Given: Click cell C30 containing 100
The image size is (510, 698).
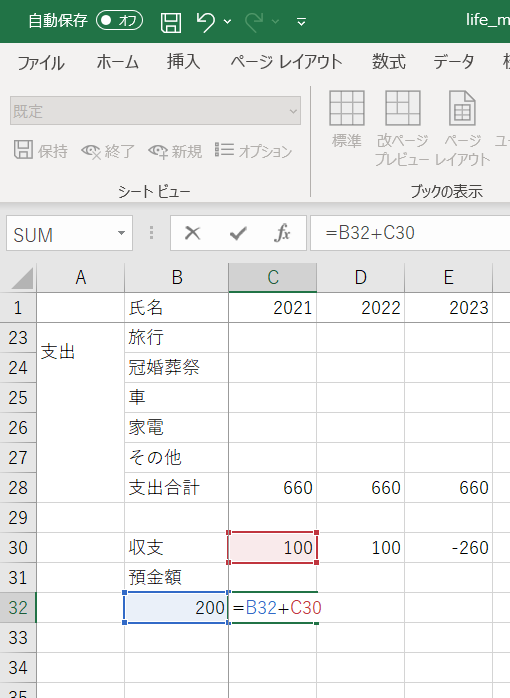Looking at the screenshot, I should [272, 548].
